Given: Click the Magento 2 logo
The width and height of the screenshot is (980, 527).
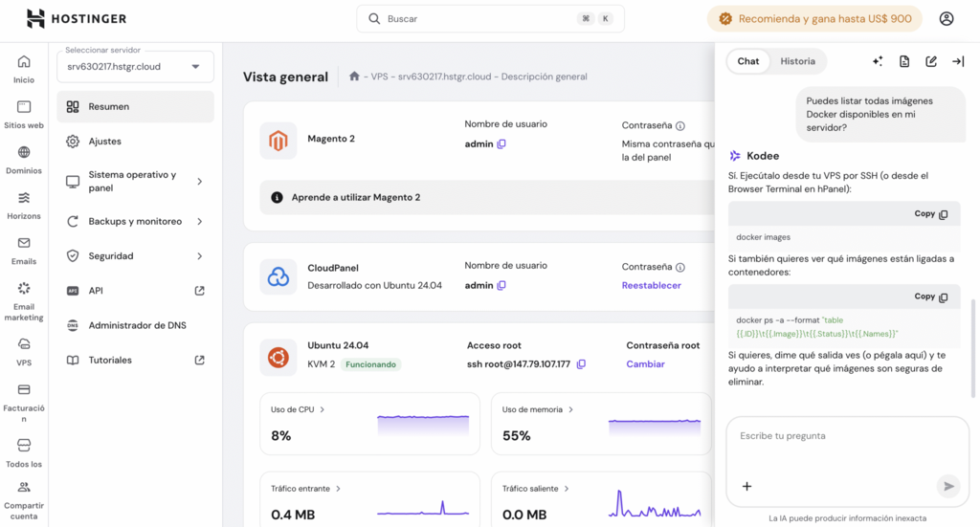Looking at the screenshot, I should (x=278, y=142).
